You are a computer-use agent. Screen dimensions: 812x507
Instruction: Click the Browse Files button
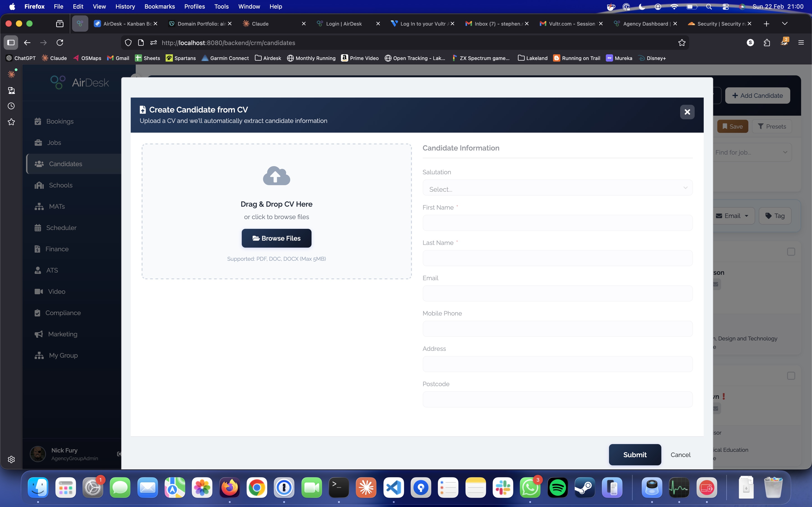click(276, 238)
